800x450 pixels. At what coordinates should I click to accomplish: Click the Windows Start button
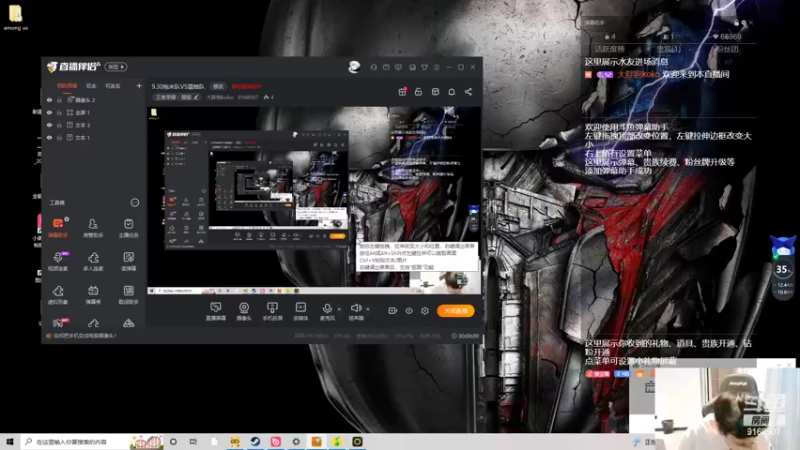pyautogui.click(x=10, y=442)
